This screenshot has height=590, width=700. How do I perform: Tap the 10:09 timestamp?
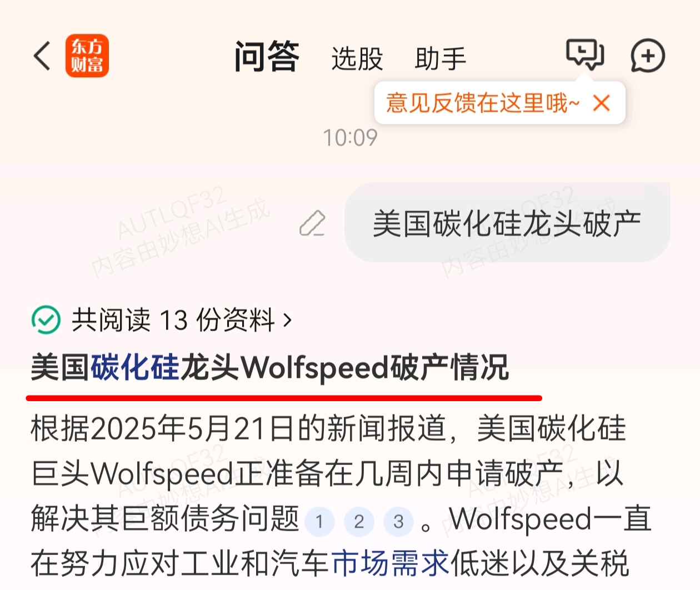[x=350, y=138]
